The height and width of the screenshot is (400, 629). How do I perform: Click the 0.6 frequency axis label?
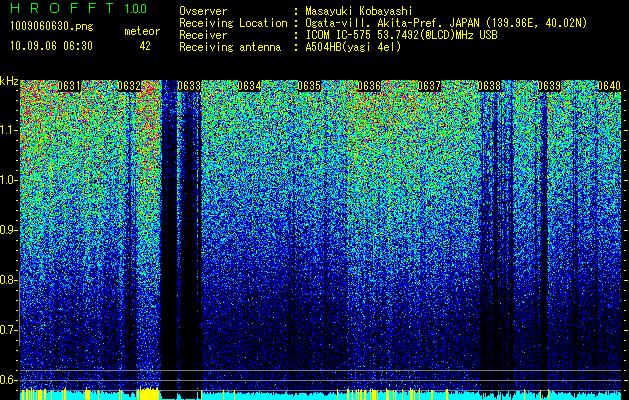pos(8,380)
